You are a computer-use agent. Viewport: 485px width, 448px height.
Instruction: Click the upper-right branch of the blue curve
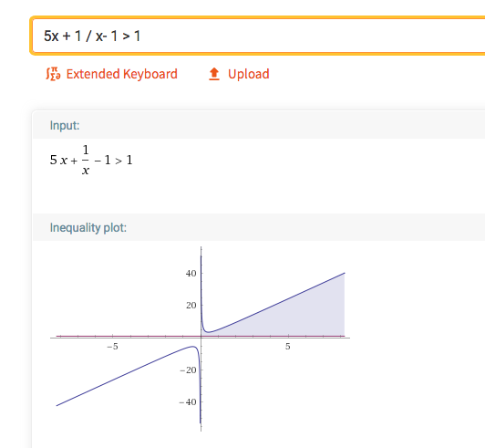point(278,303)
